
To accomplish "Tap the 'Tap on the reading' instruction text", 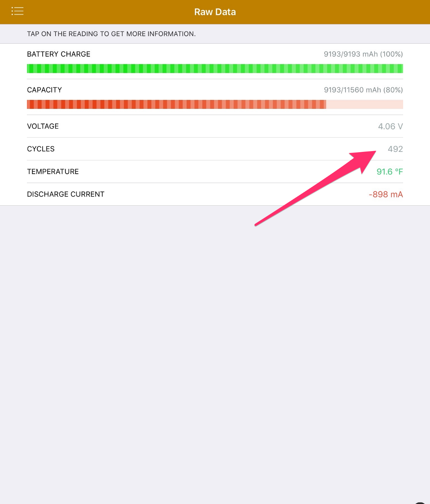I will (111, 34).
